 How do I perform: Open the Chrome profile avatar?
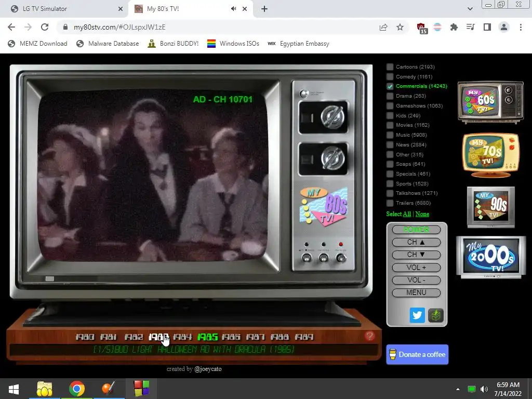(x=504, y=27)
